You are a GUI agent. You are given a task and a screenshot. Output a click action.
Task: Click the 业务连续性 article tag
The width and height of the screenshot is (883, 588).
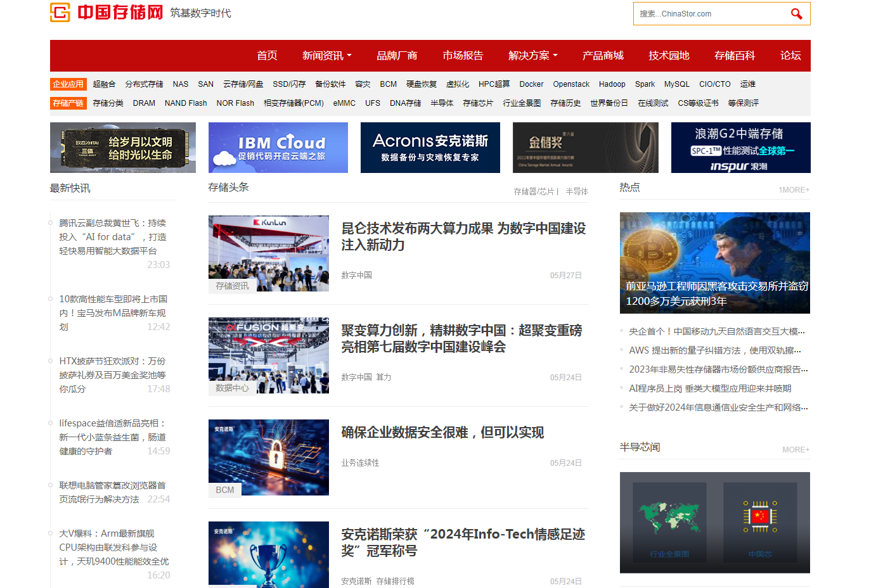tap(360, 463)
